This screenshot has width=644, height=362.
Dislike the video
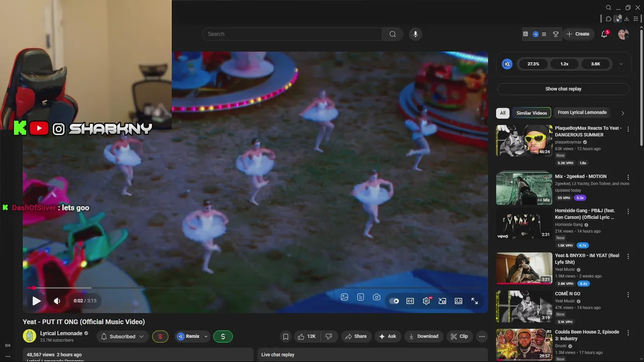pyautogui.click(x=329, y=336)
